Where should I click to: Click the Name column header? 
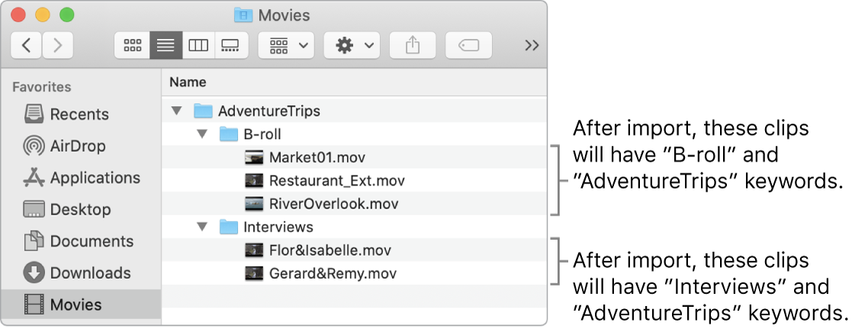[x=188, y=82]
